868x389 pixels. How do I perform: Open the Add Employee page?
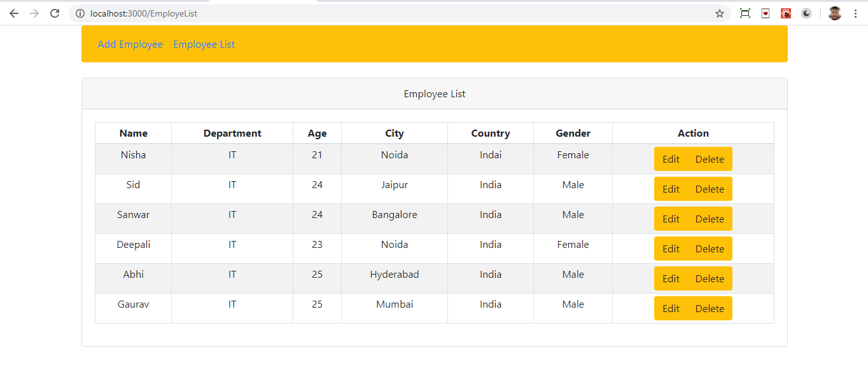[130, 44]
